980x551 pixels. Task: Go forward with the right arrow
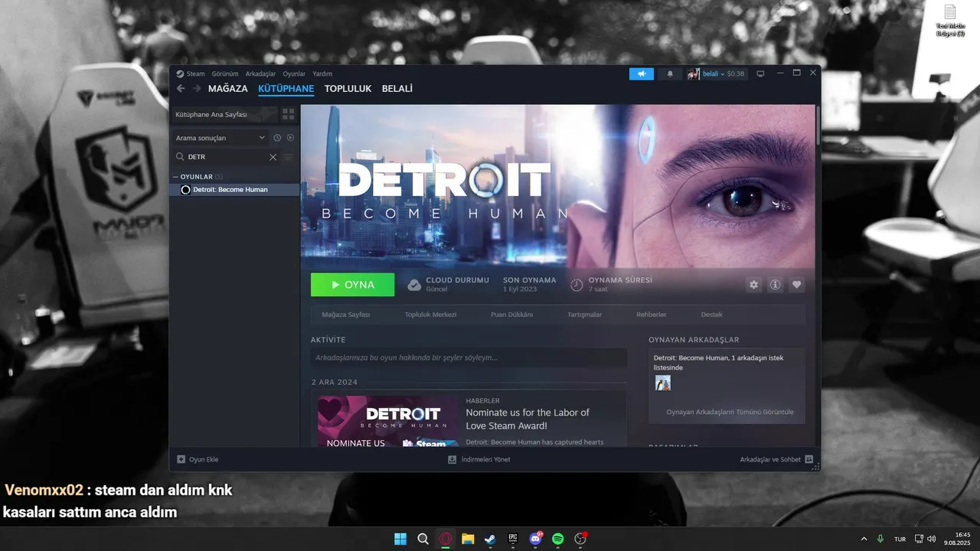(x=197, y=89)
